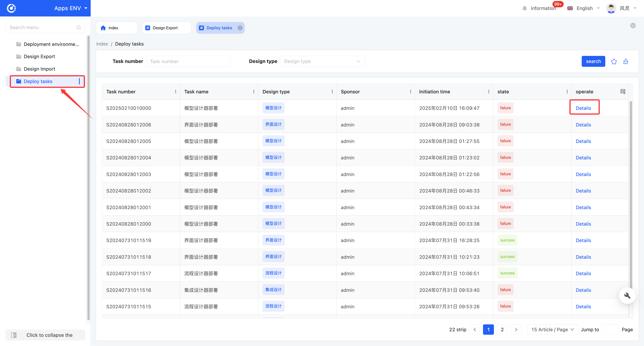The width and height of the screenshot is (644, 346).
Task: Open the English language dropdown
Action: coord(584,8)
